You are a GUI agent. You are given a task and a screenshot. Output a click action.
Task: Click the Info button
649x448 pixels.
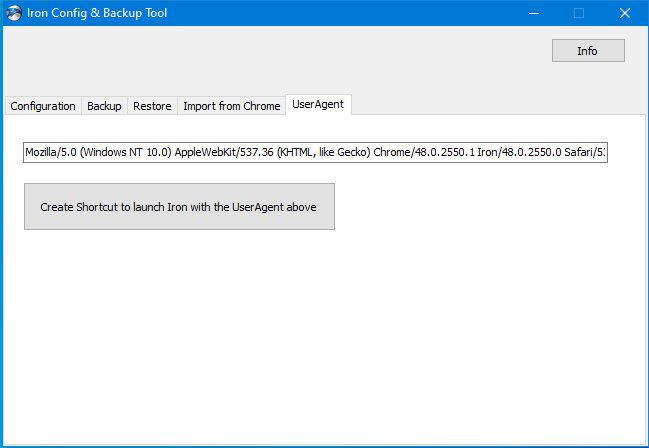pos(588,51)
